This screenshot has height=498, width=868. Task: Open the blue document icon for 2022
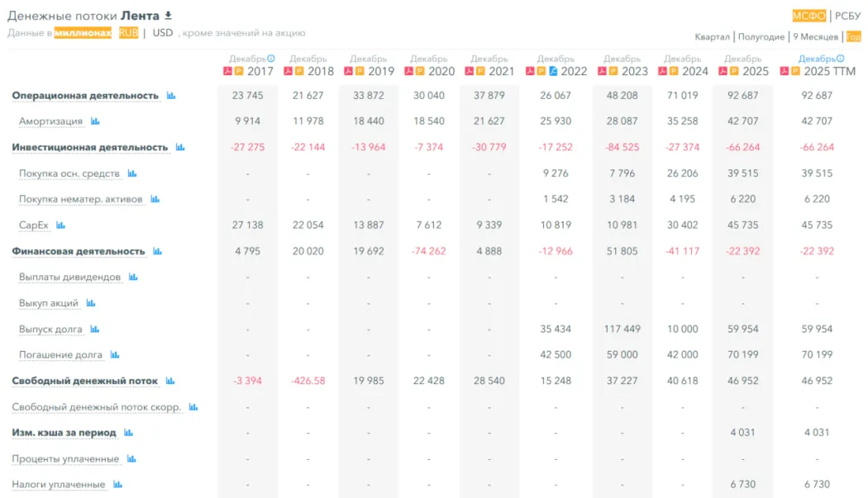click(x=555, y=72)
